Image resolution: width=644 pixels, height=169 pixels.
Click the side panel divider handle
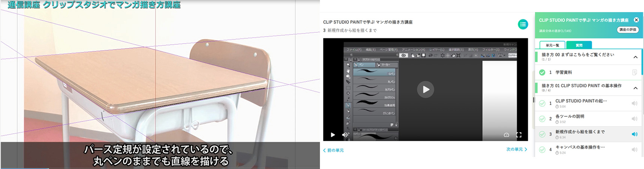click(x=533, y=100)
